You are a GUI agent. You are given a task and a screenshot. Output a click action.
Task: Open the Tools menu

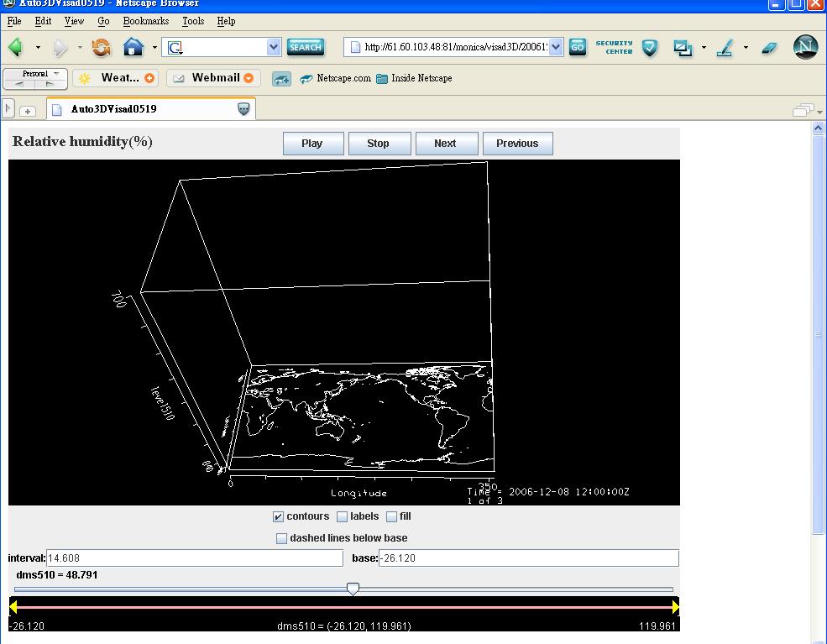193,21
